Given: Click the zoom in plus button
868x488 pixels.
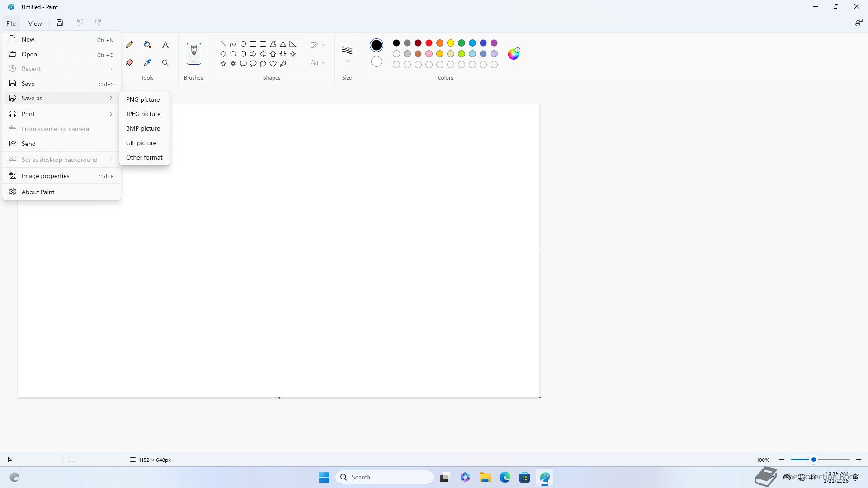Looking at the screenshot, I should pyautogui.click(x=859, y=460).
